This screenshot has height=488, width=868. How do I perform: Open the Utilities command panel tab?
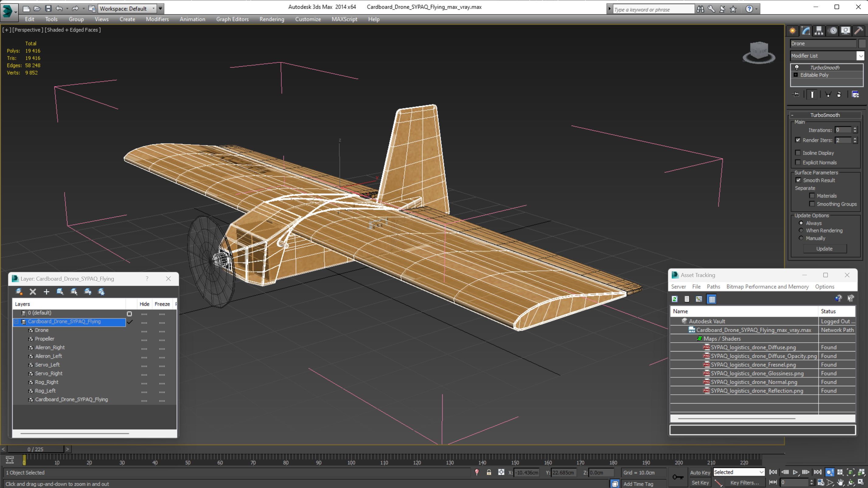pos(859,31)
